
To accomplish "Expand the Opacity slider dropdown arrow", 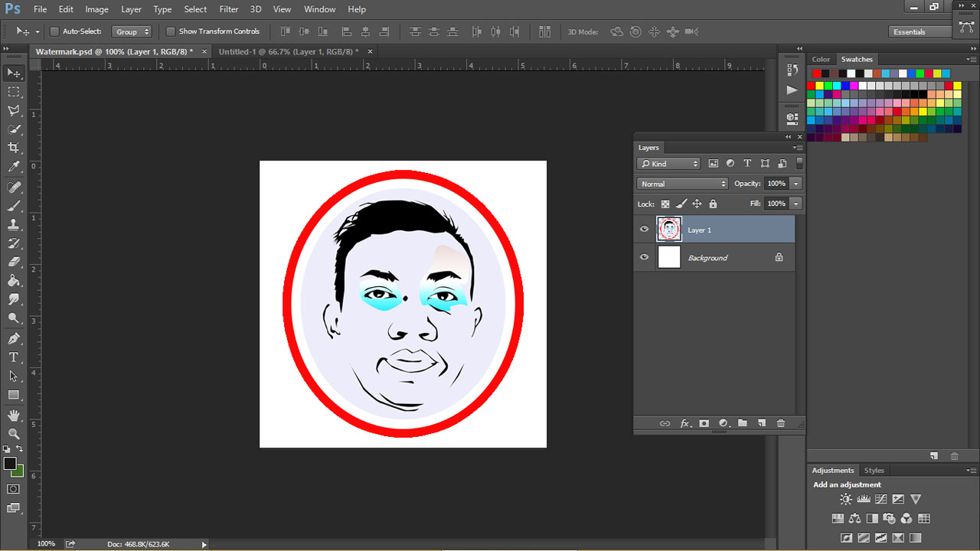I will [796, 184].
